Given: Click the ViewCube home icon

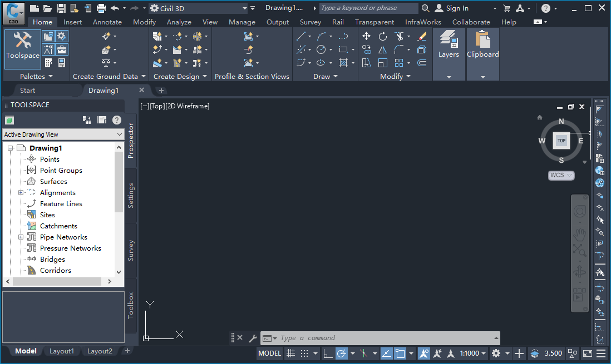Looking at the screenshot, I should click(x=539, y=117).
